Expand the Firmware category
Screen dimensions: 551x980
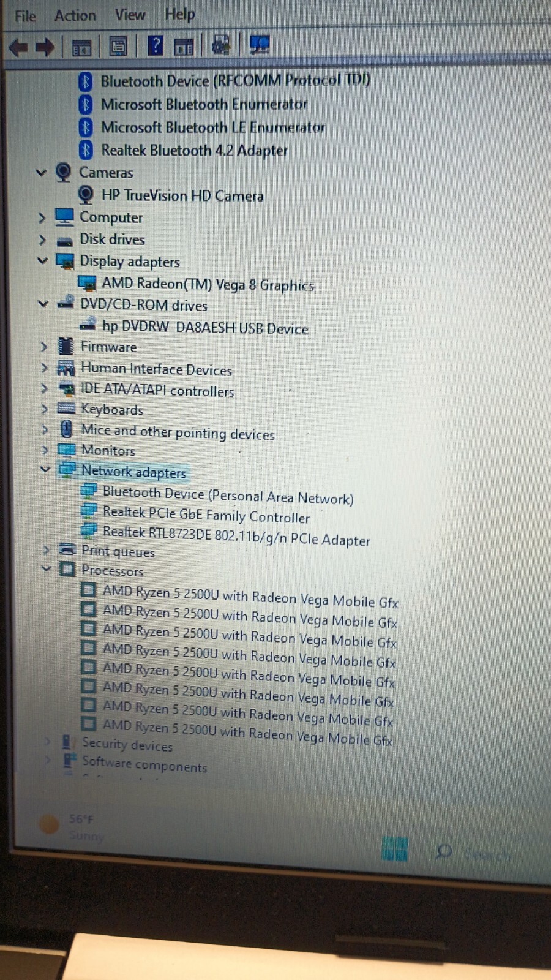click(43, 347)
